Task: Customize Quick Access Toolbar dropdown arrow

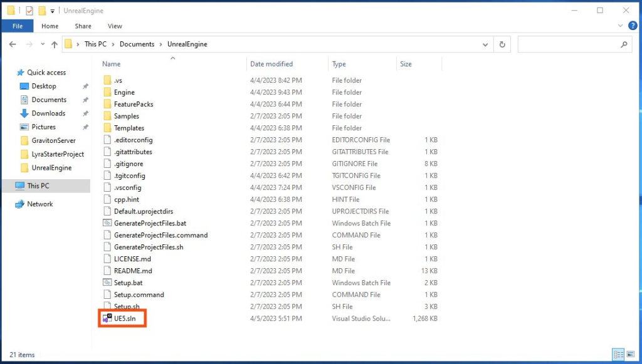Action: (53, 11)
